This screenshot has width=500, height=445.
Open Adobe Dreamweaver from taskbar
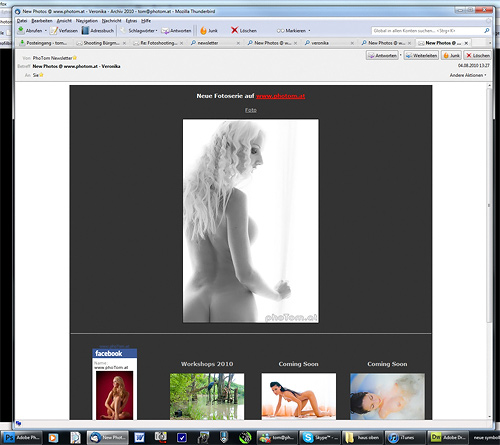[x=448, y=437]
